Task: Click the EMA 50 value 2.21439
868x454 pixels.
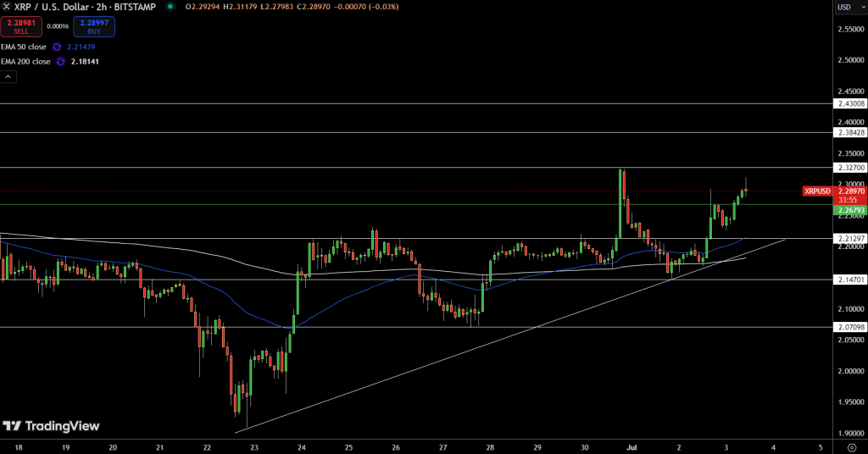Action: point(81,47)
